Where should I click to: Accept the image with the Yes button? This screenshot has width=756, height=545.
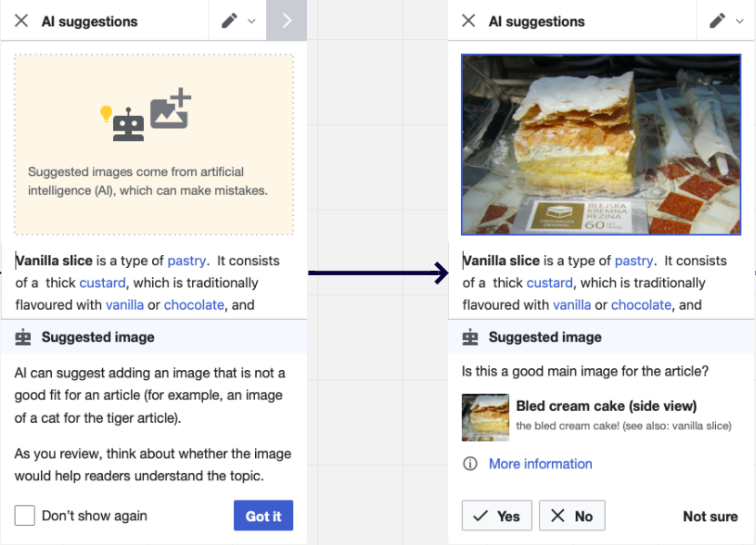[496, 516]
